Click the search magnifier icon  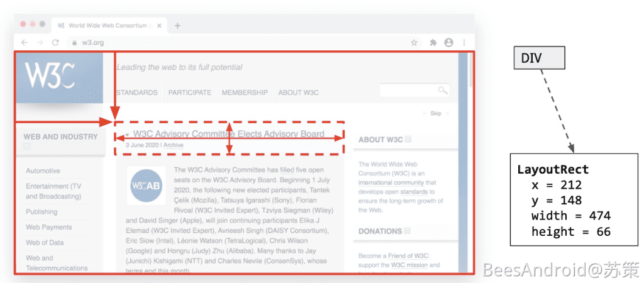tap(443, 91)
